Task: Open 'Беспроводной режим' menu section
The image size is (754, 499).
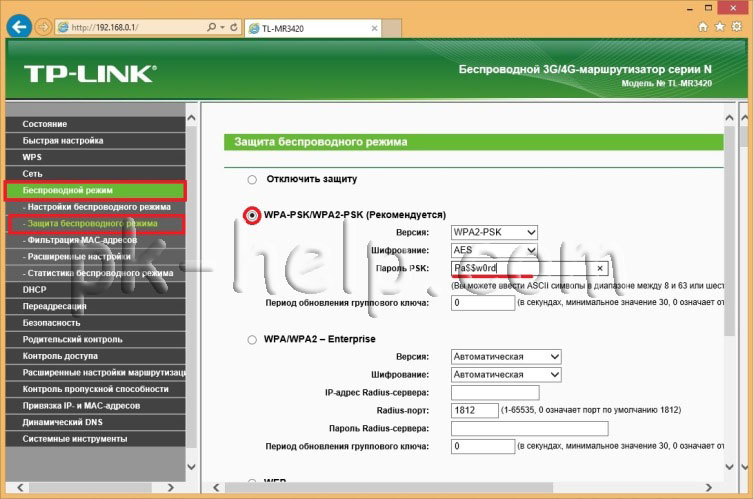Action: pos(95,189)
